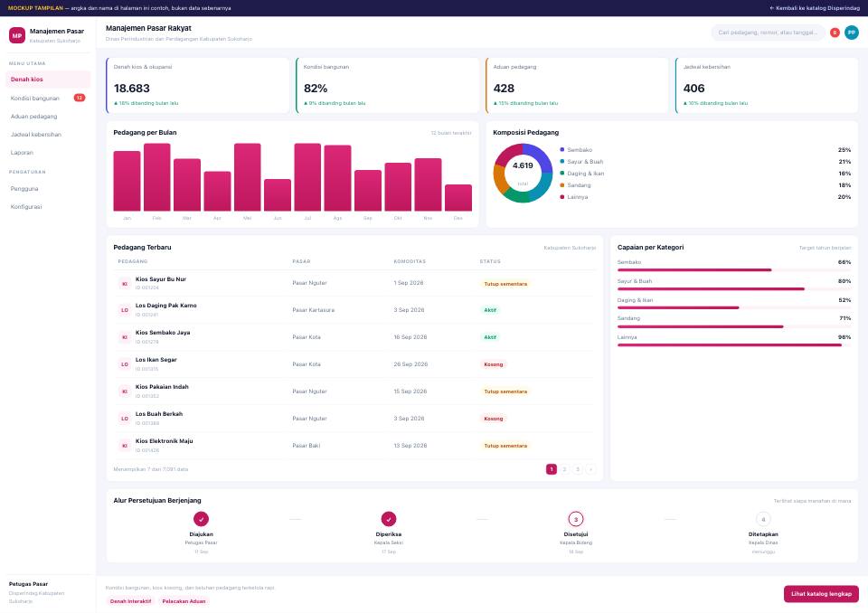Click the KI avatar for Kios Sayur Bu Nur
Image resolution: width=868 pixels, height=613 pixels.
[125, 284]
